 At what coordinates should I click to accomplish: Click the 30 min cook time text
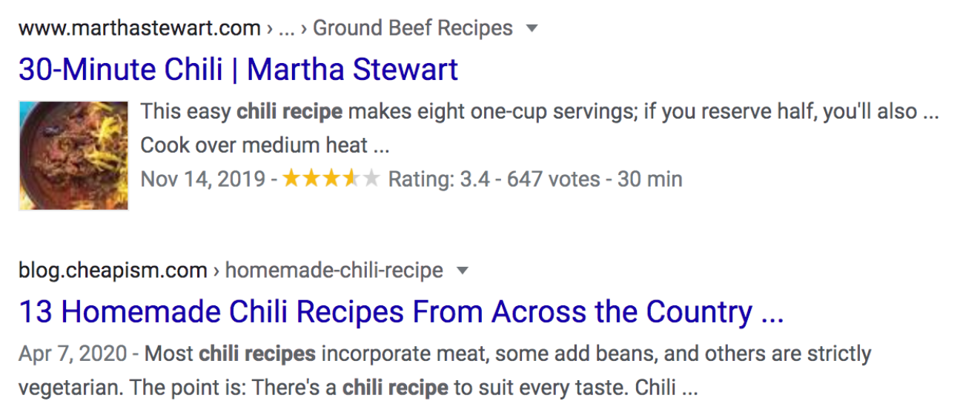point(649,179)
